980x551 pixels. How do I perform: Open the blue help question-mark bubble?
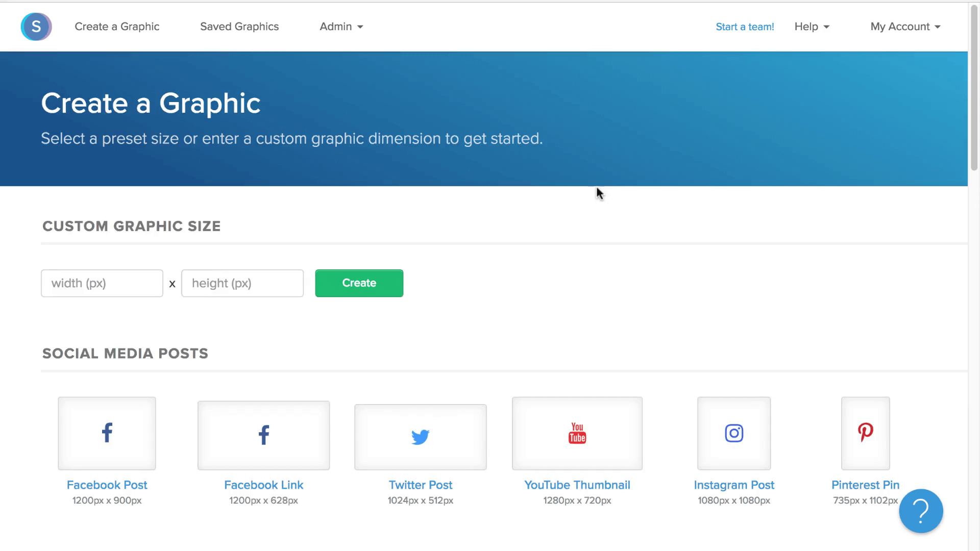(x=921, y=511)
